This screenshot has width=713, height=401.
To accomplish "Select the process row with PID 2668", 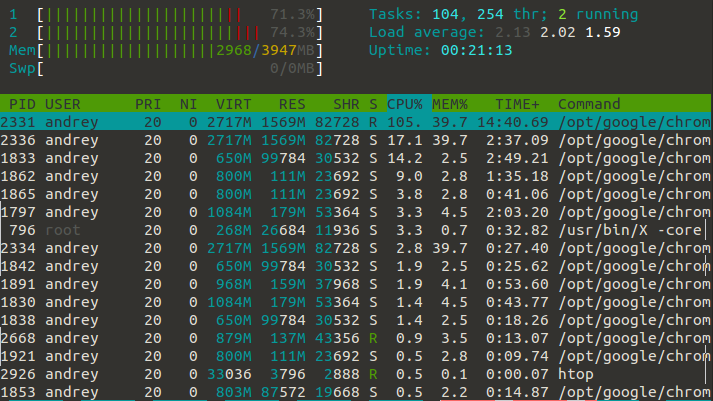I will [x=356, y=338].
